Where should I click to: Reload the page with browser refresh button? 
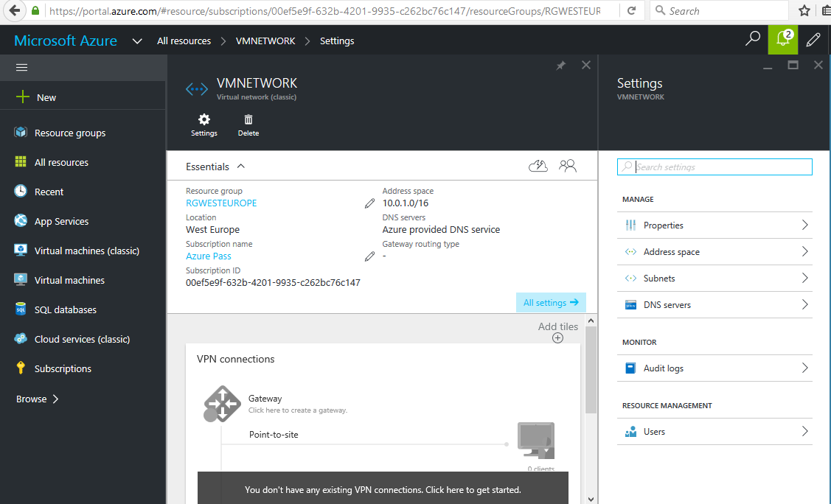click(632, 10)
